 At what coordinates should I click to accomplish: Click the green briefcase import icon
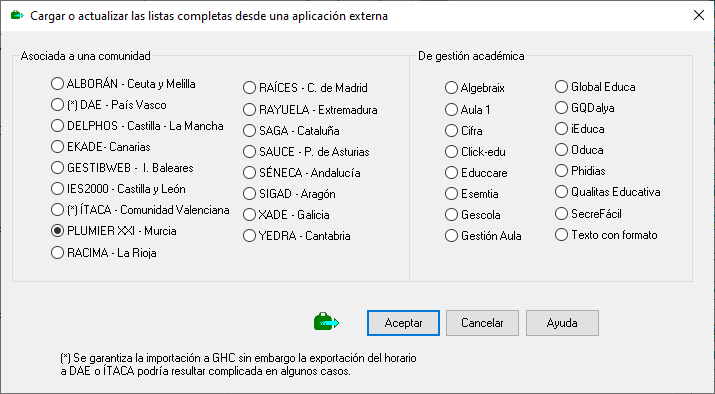[x=326, y=322]
